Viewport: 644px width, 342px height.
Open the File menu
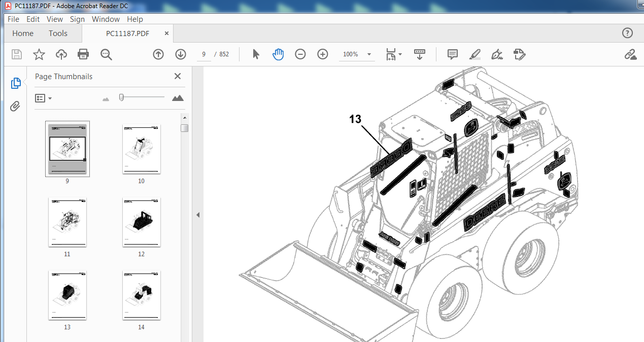pos(13,19)
